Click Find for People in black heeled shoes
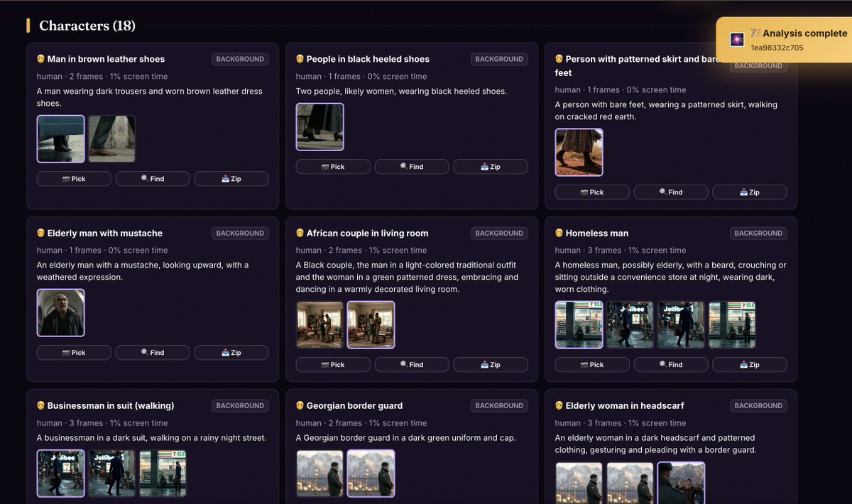Viewport: 852px width, 504px height. (x=412, y=167)
